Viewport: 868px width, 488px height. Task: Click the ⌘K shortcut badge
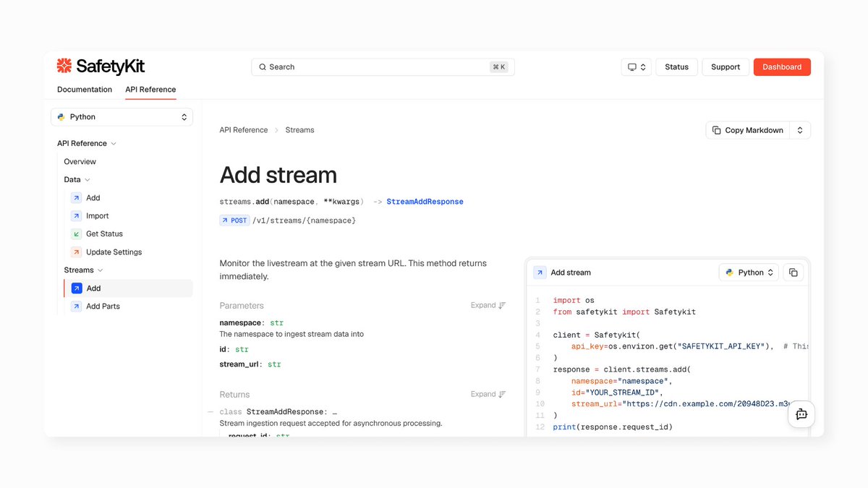(499, 67)
